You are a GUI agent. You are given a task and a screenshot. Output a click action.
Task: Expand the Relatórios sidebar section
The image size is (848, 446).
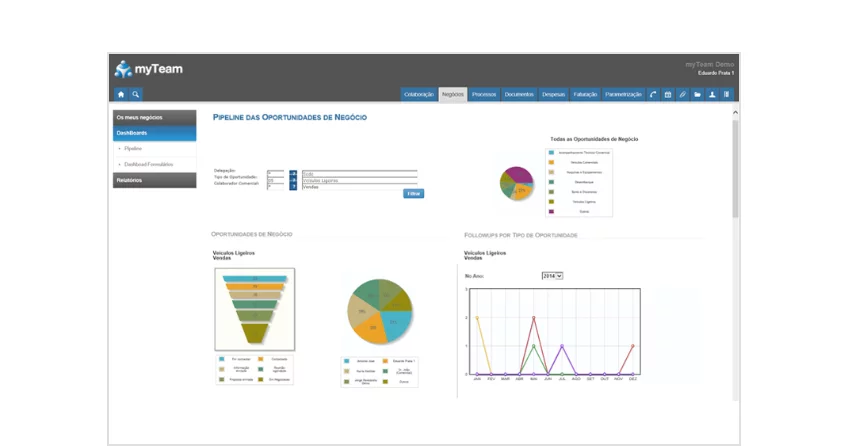point(154,180)
